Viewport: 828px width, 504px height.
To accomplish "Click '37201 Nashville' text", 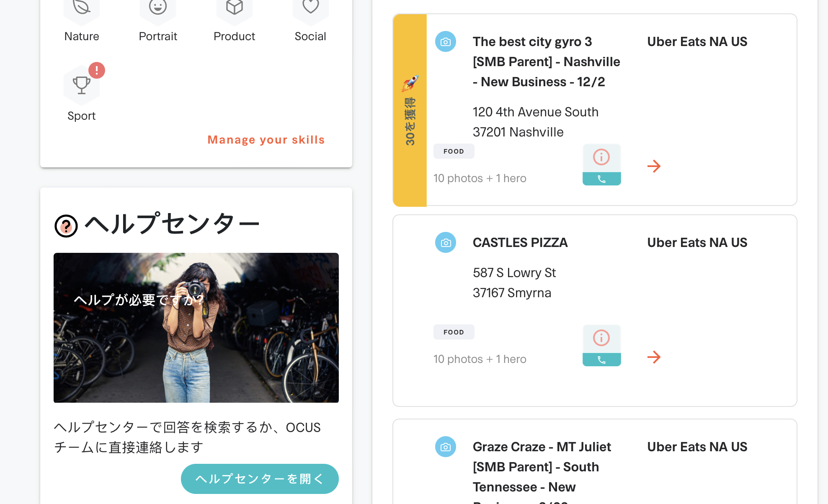I will 518,132.
